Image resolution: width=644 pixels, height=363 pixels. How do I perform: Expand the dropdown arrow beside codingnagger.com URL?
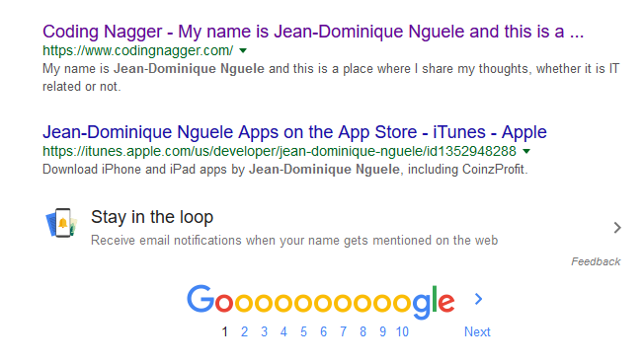tap(243, 50)
